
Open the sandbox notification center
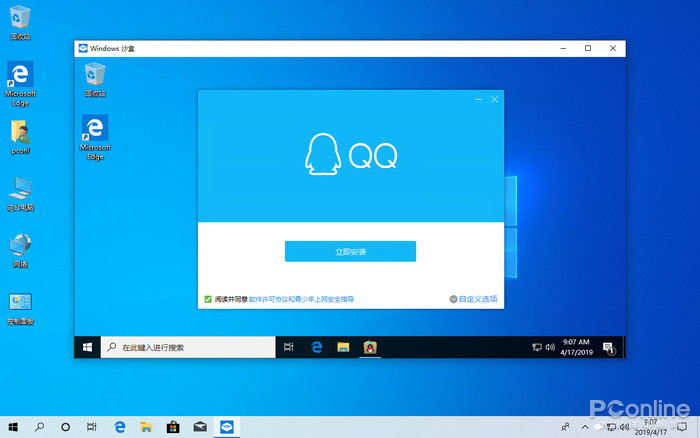(609, 348)
